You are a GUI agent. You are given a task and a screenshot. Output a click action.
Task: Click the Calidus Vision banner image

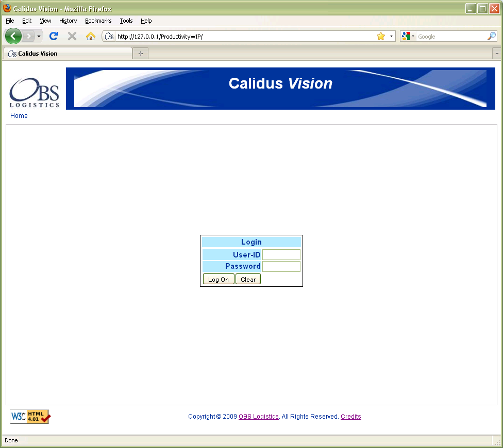[x=280, y=89]
